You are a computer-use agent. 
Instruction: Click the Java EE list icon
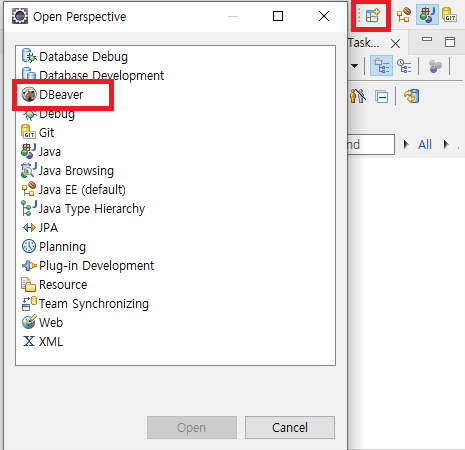(x=29, y=189)
